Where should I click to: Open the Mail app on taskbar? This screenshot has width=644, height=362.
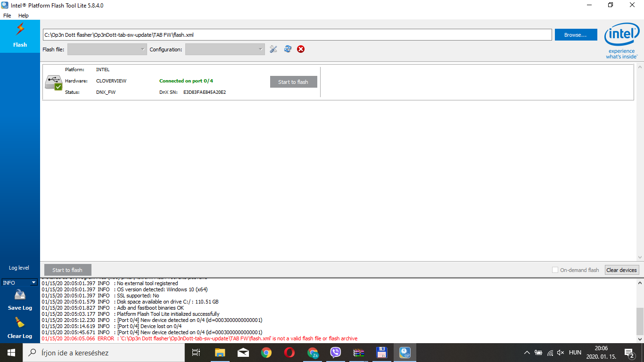pyautogui.click(x=243, y=353)
